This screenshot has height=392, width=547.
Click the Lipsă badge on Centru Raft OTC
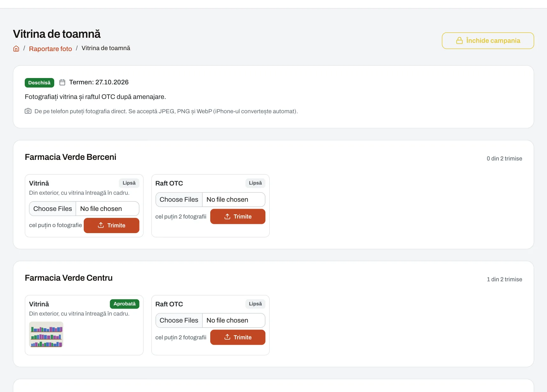(x=255, y=304)
